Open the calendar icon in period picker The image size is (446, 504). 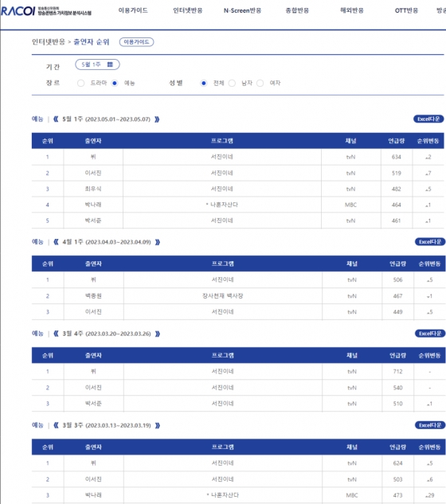[110, 64]
